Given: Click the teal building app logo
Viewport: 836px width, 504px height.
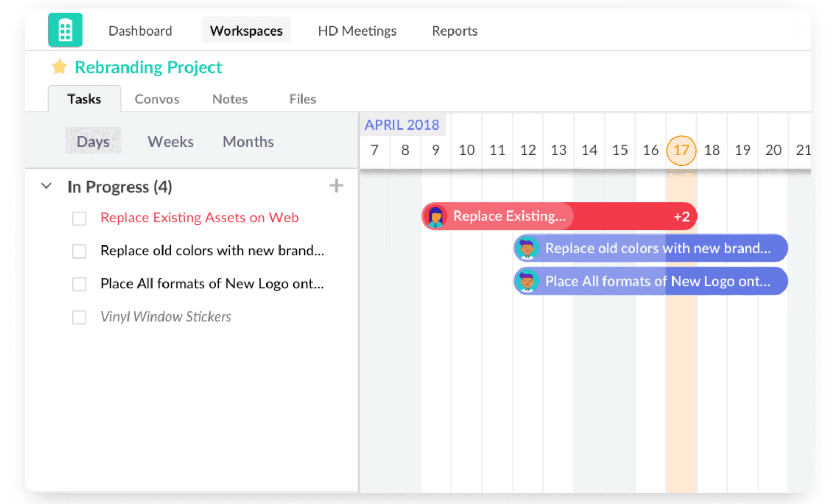Looking at the screenshot, I should click(x=65, y=30).
